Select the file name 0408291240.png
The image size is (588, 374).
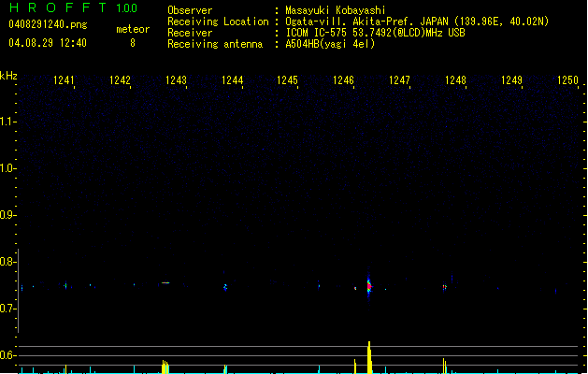[48, 24]
